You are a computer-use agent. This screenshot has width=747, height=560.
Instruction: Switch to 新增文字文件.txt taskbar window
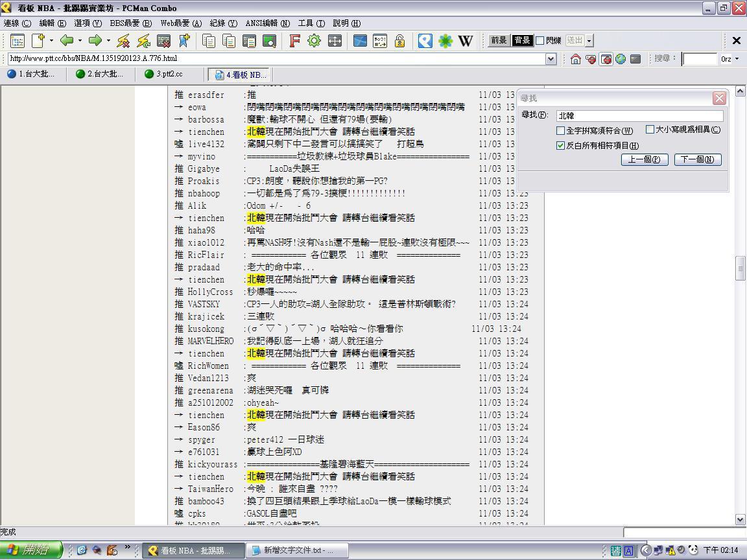coord(297,550)
